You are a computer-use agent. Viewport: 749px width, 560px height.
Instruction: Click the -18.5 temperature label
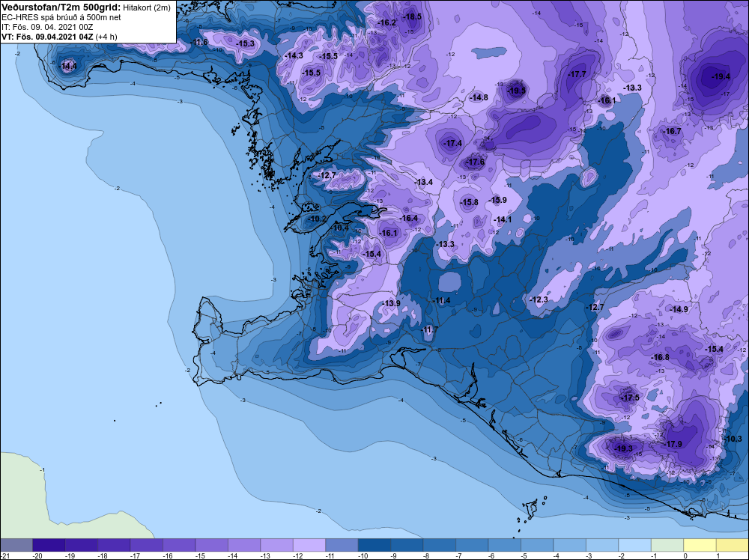413,16
